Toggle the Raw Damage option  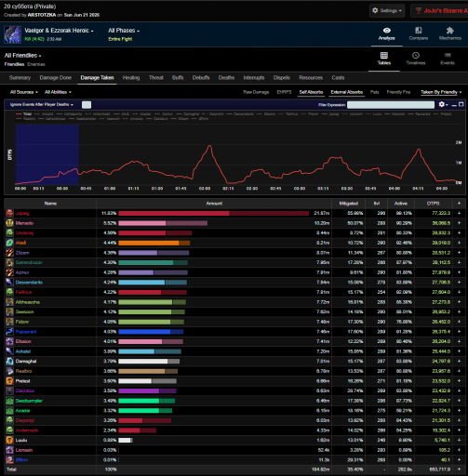[256, 92]
